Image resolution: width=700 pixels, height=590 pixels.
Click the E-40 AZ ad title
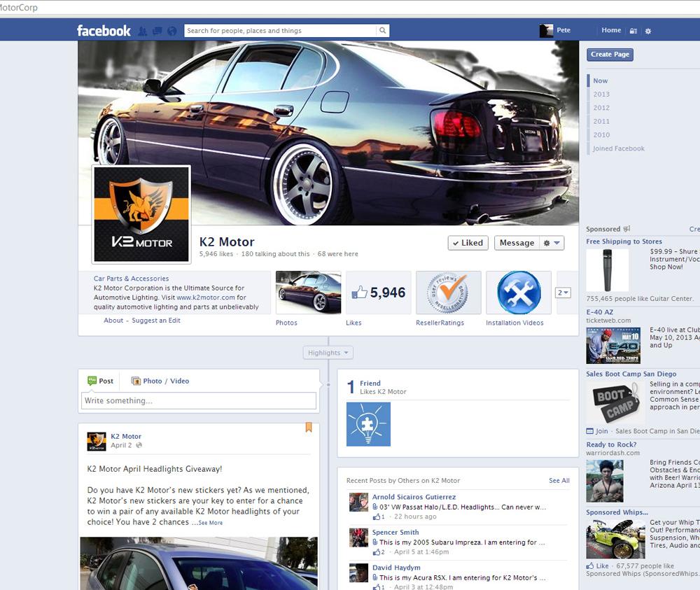pos(600,312)
